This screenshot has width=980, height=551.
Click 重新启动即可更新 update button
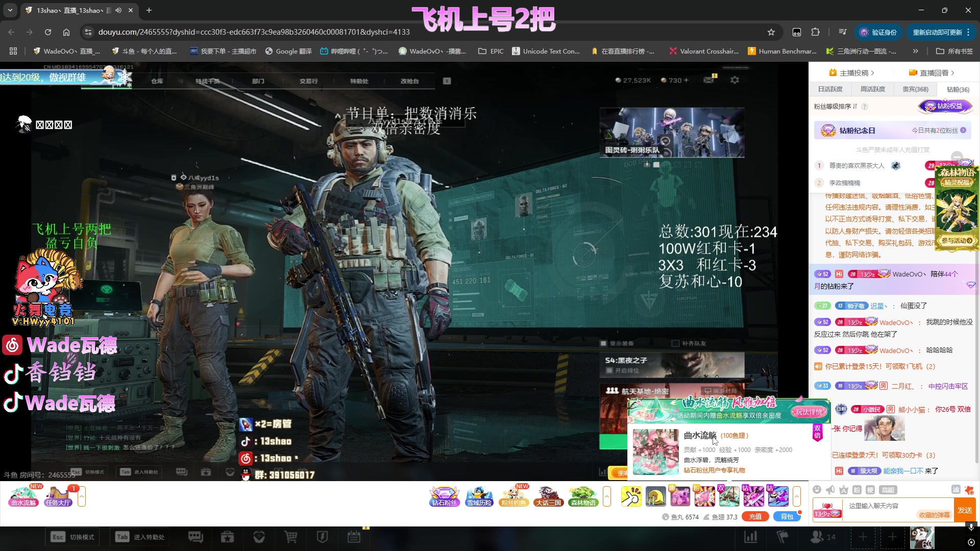[941, 32]
